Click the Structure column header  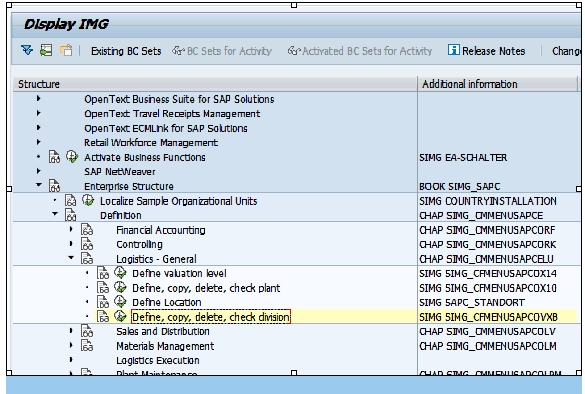(x=215, y=84)
